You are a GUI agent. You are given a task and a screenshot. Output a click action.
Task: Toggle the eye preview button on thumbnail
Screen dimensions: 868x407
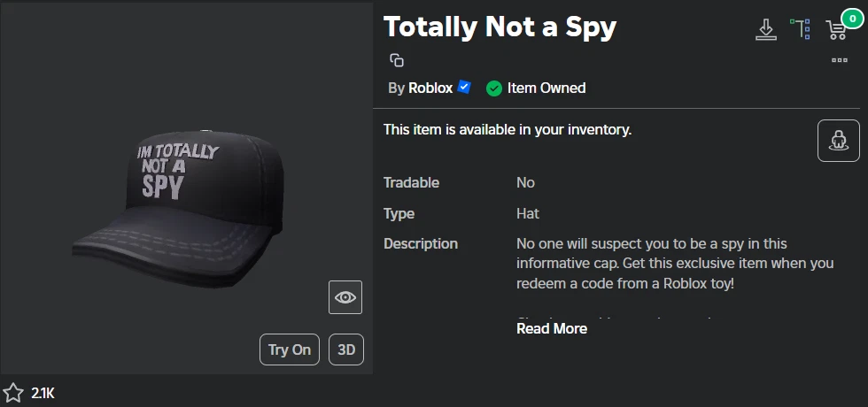click(345, 297)
